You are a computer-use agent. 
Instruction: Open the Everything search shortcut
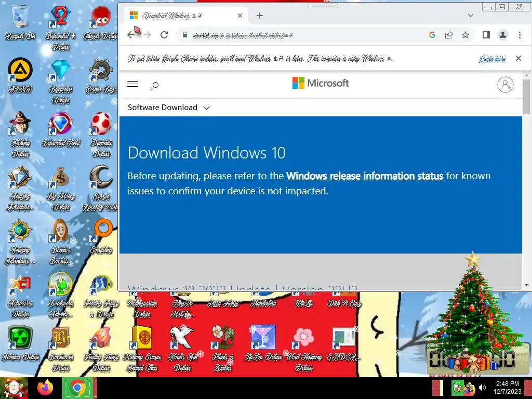[x=101, y=236]
